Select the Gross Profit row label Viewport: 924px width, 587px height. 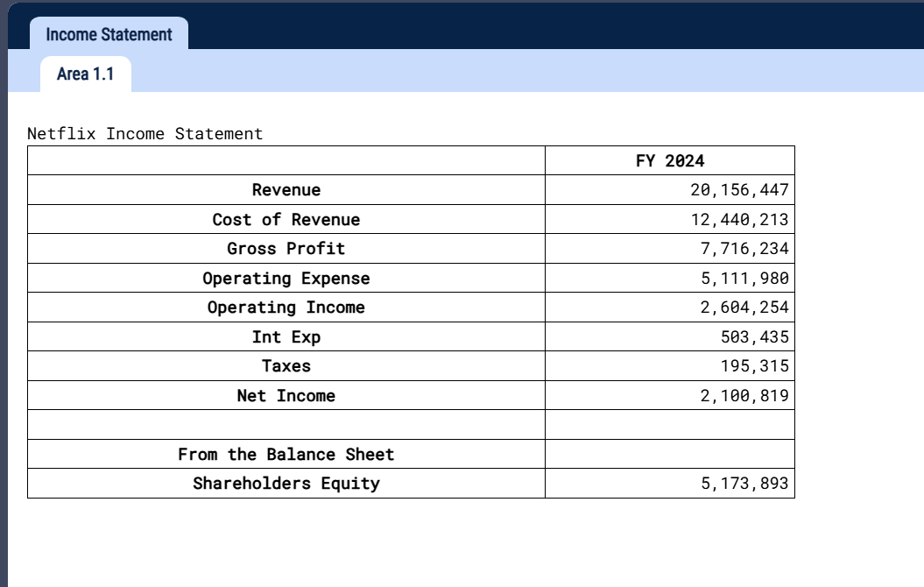coord(286,248)
